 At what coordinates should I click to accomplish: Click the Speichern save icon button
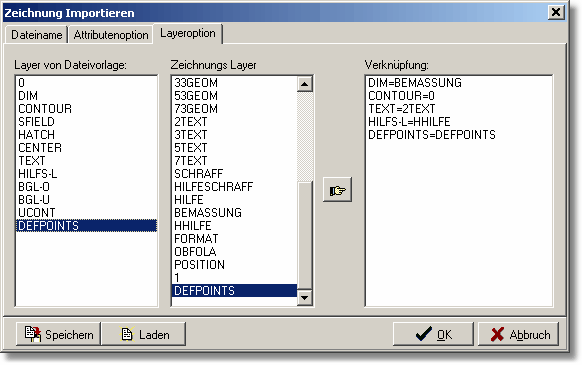click(x=58, y=334)
